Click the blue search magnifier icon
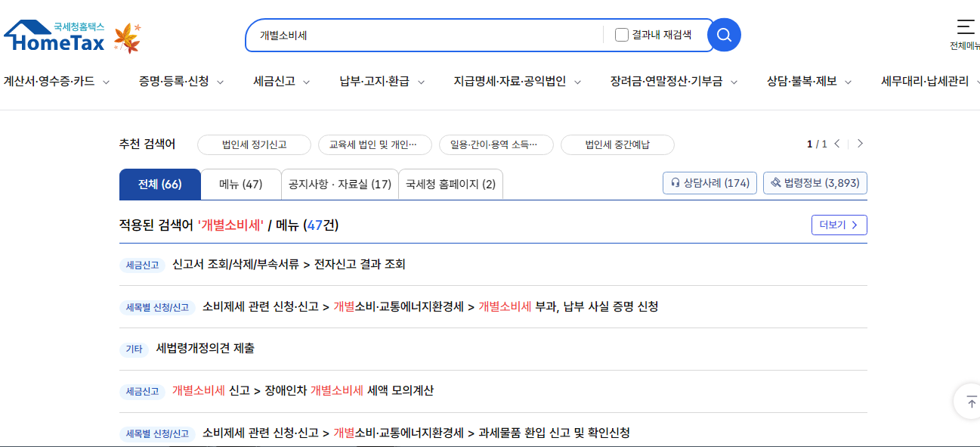Image resolution: width=980 pixels, height=447 pixels. tap(723, 34)
